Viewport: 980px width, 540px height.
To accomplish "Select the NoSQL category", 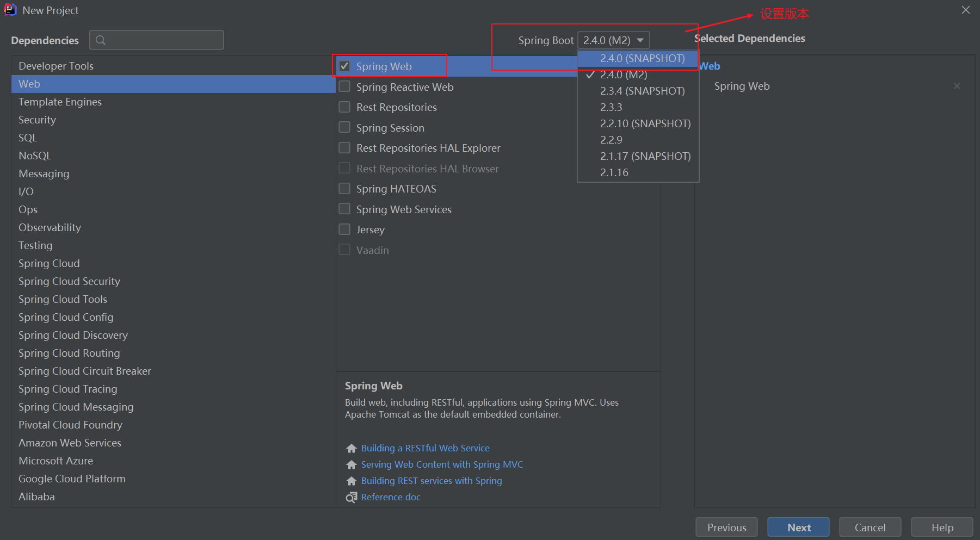I will click(x=173, y=156).
